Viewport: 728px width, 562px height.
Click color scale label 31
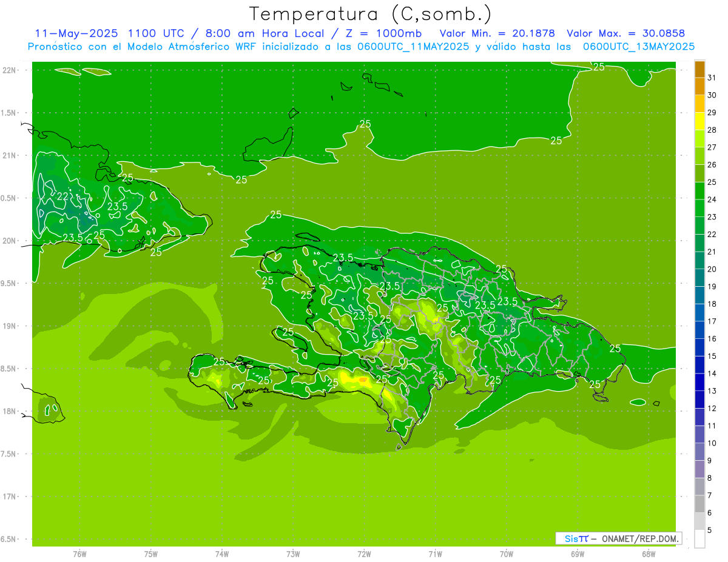point(712,78)
